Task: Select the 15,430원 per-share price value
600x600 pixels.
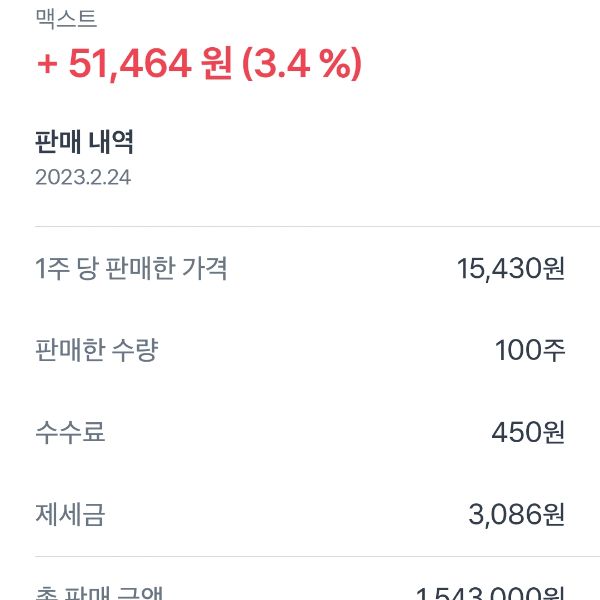Action: coord(511,268)
